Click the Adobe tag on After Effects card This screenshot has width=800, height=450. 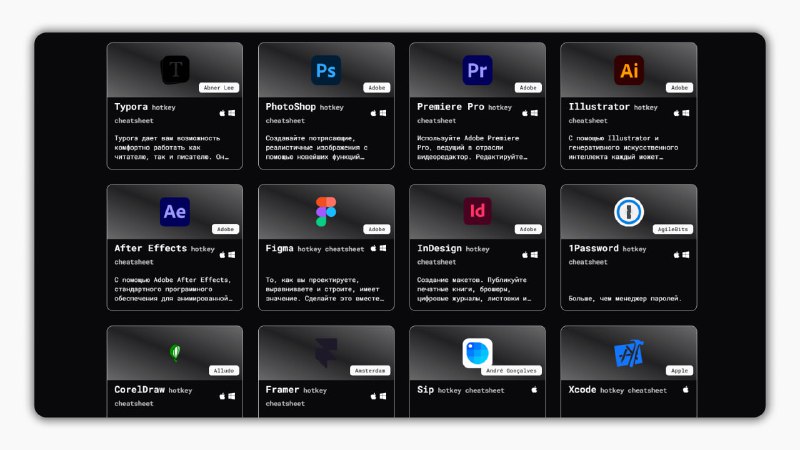(226, 229)
